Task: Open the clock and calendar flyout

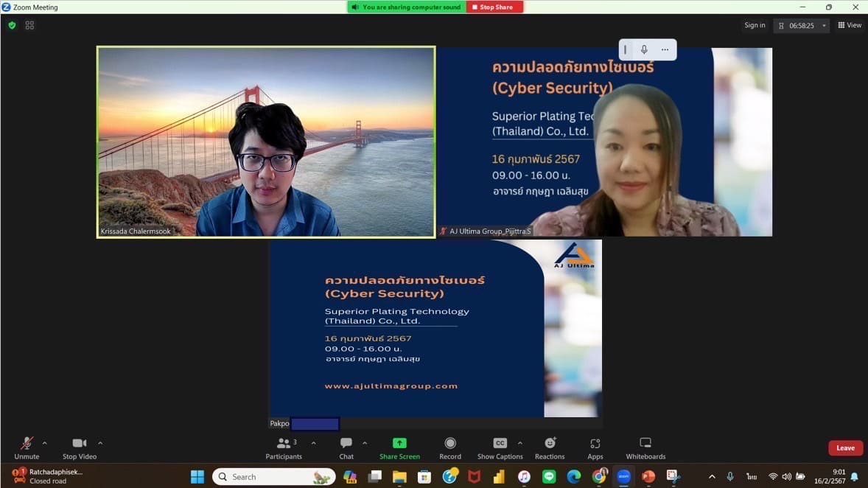Action: (x=829, y=476)
